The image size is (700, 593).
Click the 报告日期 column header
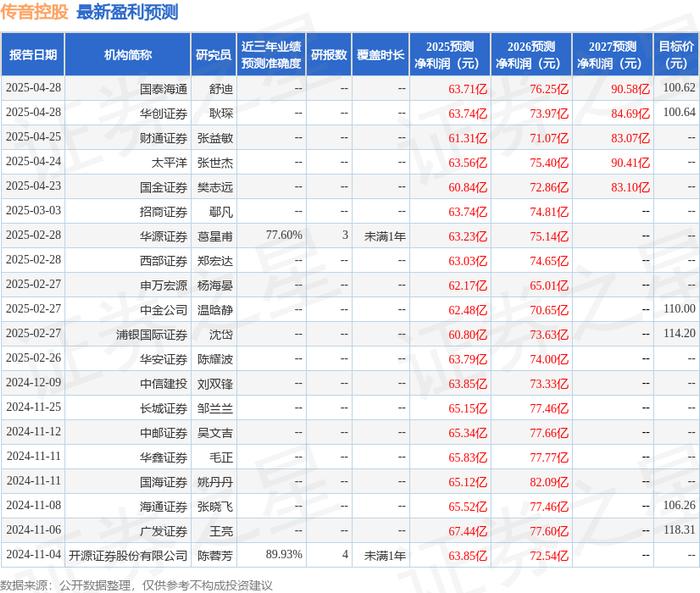(x=33, y=54)
